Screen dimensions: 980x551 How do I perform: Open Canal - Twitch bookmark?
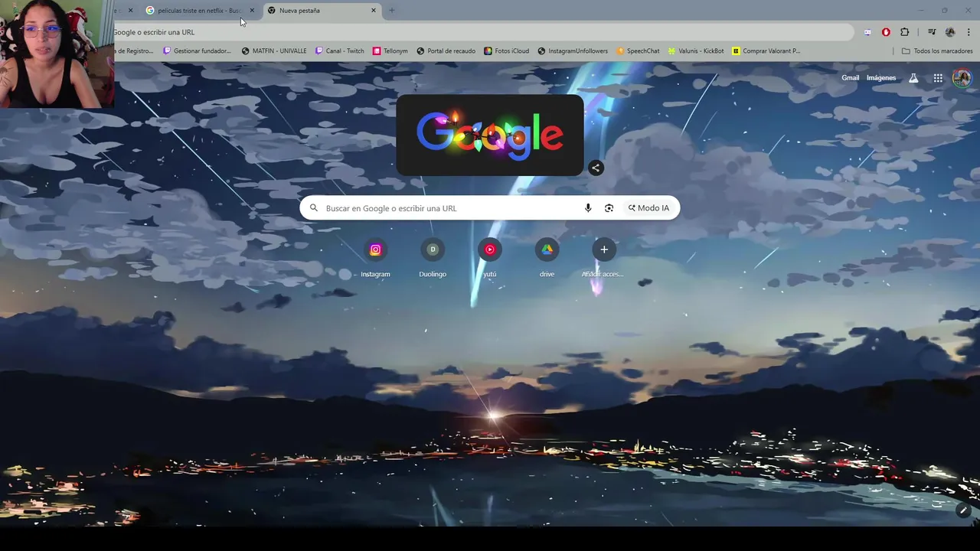pyautogui.click(x=340, y=51)
